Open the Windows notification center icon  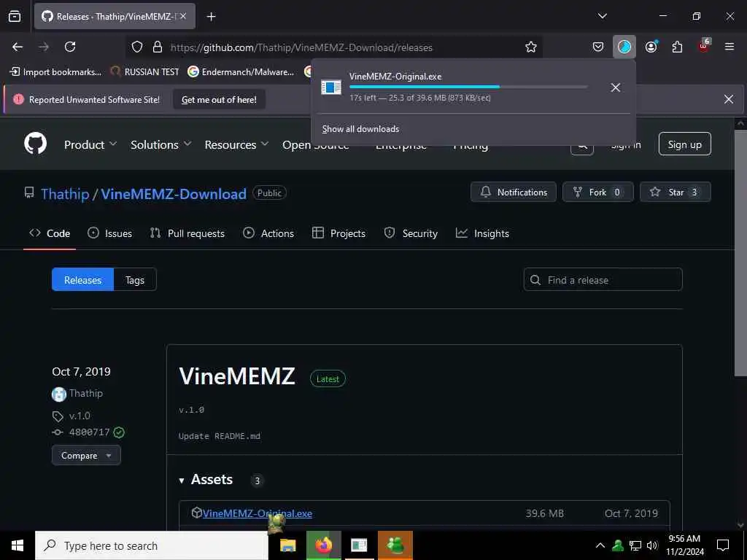coord(723,545)
